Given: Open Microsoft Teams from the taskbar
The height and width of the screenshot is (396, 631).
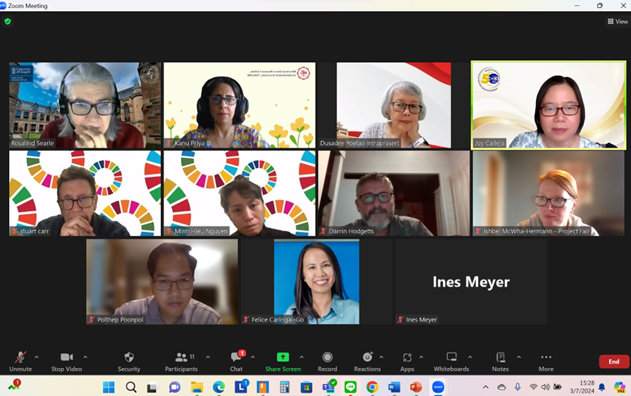Looking at the screenshot, I should [x=329, y=387].
